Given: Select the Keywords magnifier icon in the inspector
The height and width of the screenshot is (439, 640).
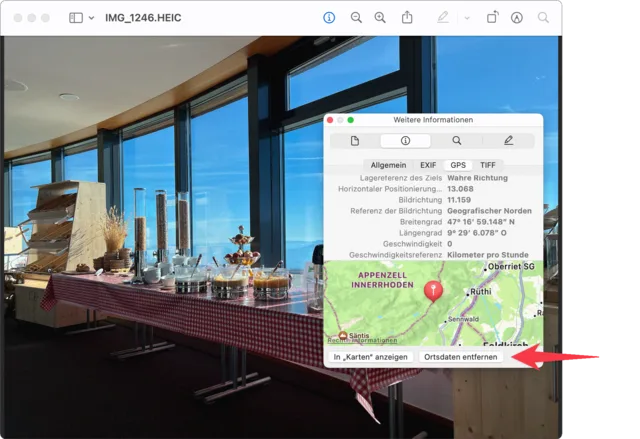Looking at the screenshot, I should pyautogui.click(x=457, y=141).
